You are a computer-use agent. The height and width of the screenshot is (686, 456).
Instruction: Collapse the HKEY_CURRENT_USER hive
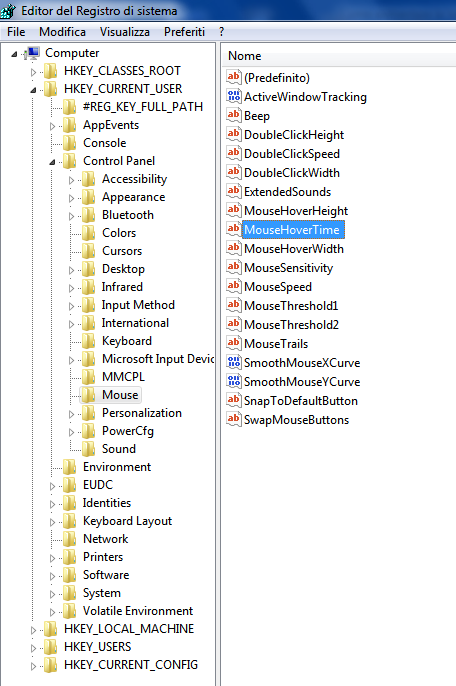tap(33, 90)
